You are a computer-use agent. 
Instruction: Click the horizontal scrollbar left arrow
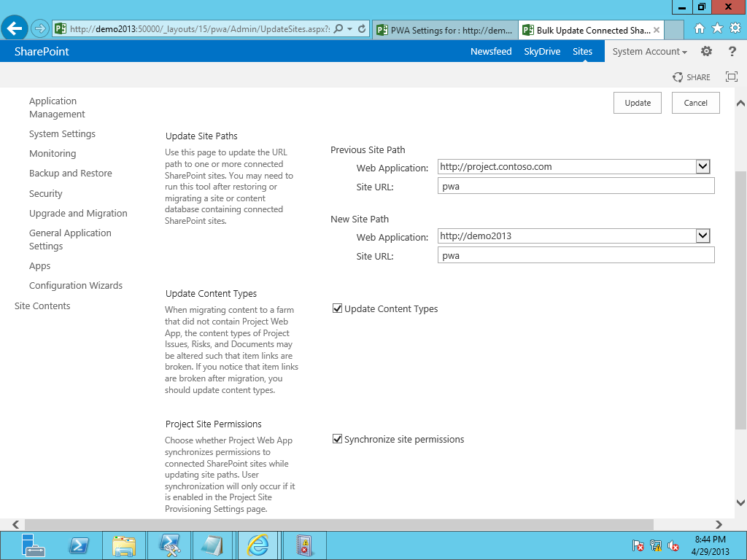tap(16, 524)
